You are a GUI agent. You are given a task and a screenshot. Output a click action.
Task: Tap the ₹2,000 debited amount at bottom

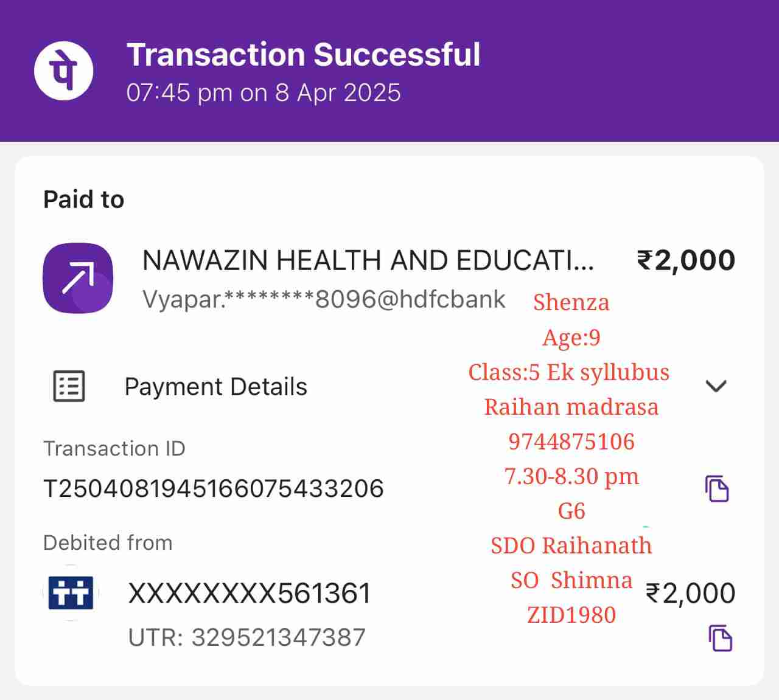pos(690,593)
